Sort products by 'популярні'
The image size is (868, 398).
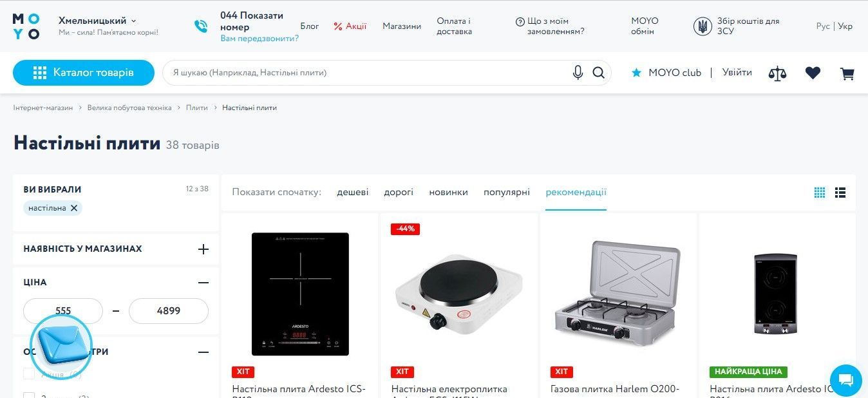(x=507, y=192)
